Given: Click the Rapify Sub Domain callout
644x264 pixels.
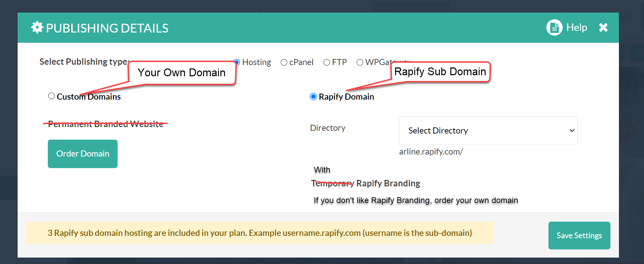Looking at the screenshot, I should (440, 72).
